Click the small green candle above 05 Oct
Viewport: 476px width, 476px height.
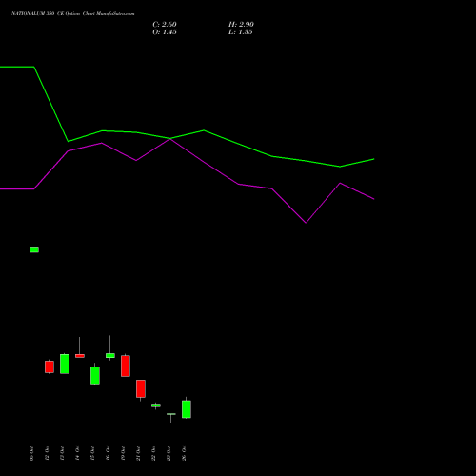pyautogui.click(x=34, y=249)
